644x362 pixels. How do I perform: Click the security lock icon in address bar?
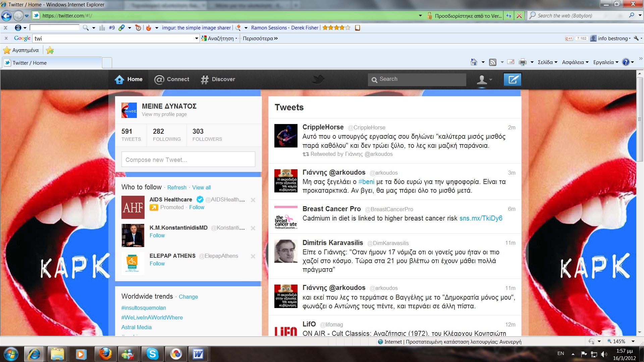click(x=429, y=16)
